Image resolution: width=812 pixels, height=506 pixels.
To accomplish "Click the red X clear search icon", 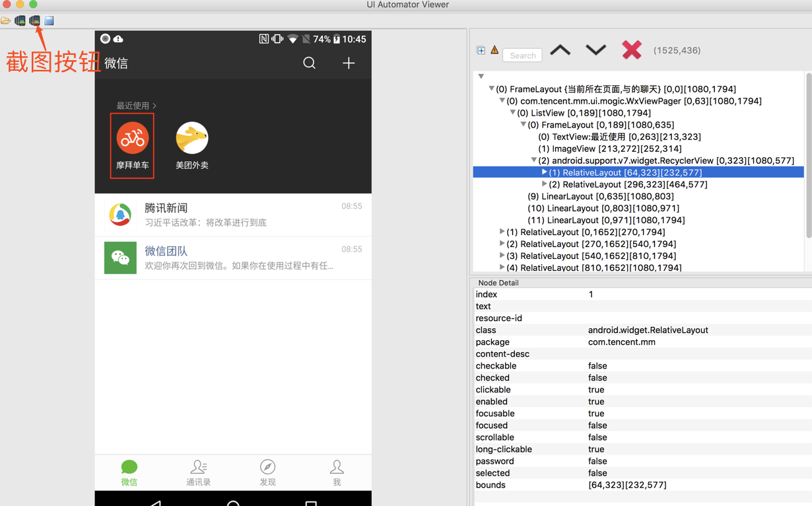I will [x=632, y=50].
